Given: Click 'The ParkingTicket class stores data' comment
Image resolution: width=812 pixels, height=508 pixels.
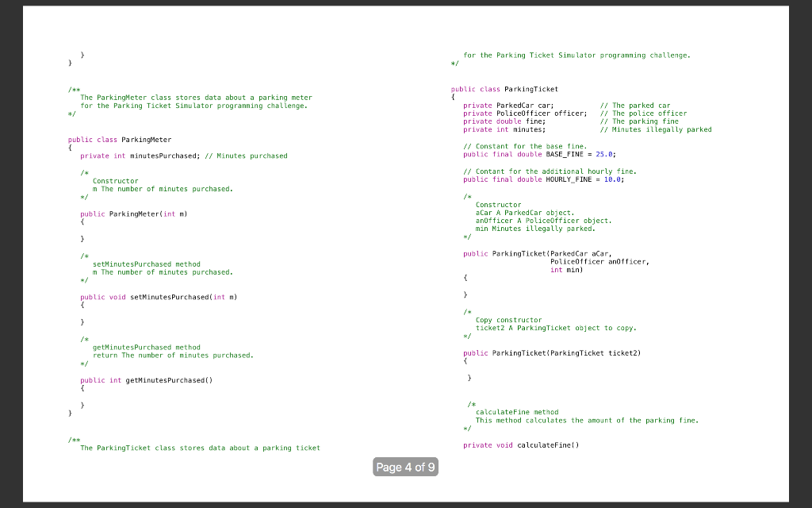Looking at the screenshot, I should click(x=200, y=448).
